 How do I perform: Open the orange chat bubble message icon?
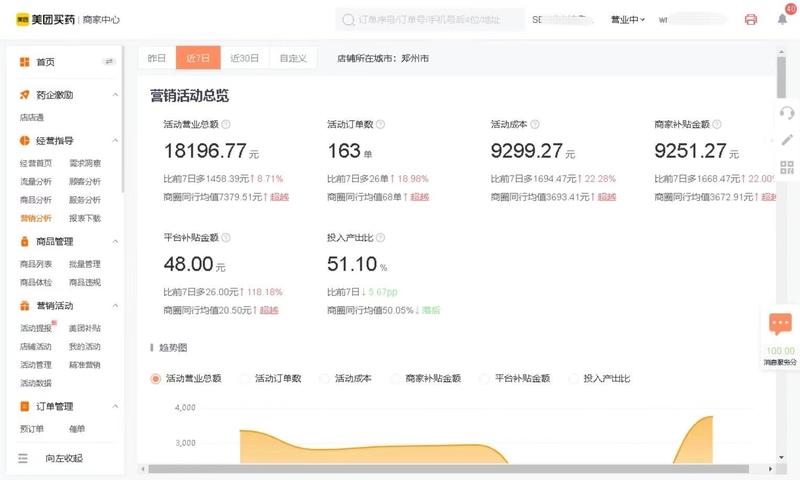pos(780,324)
